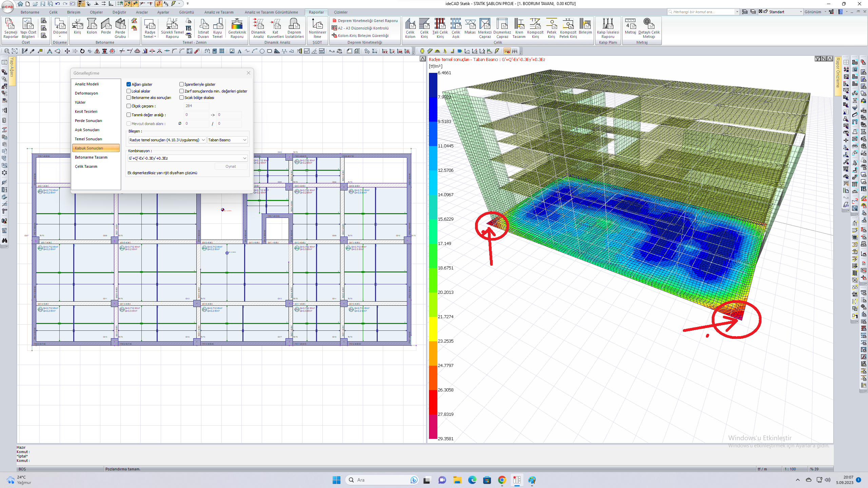Uncheck Ağları göster checkbox
868x488 pixels.
click(129, 84)
